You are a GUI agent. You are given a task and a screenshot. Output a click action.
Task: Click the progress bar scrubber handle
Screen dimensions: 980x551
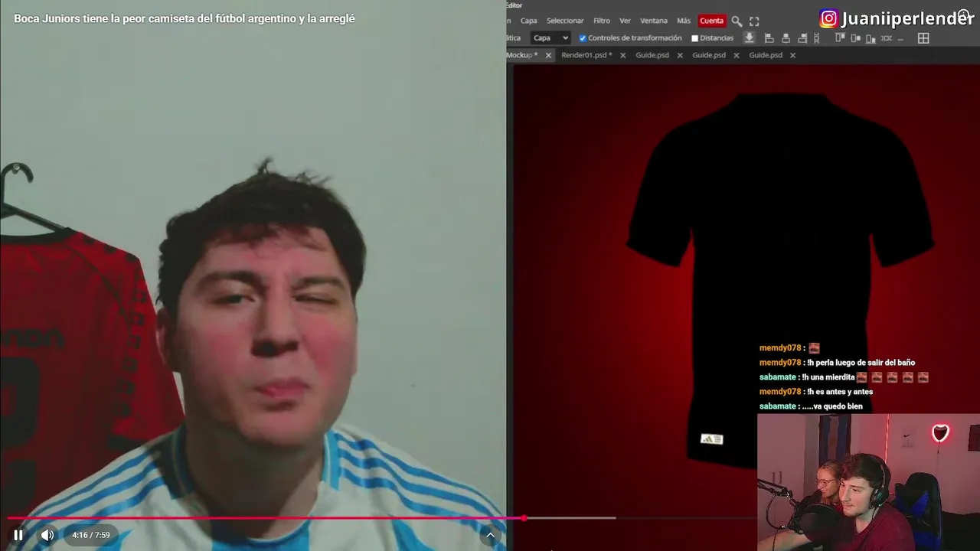(524, 518)
